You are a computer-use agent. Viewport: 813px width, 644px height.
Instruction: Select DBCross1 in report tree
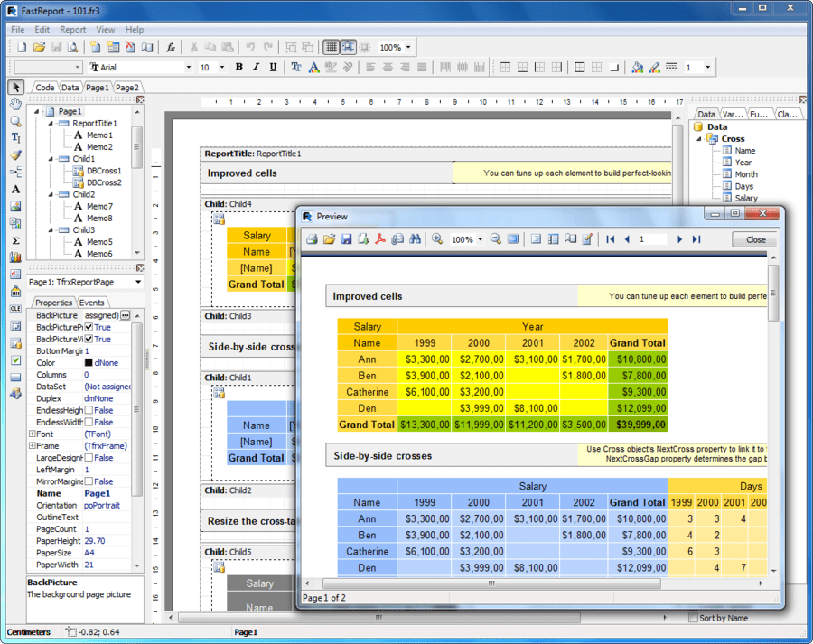tap(104, 171)
